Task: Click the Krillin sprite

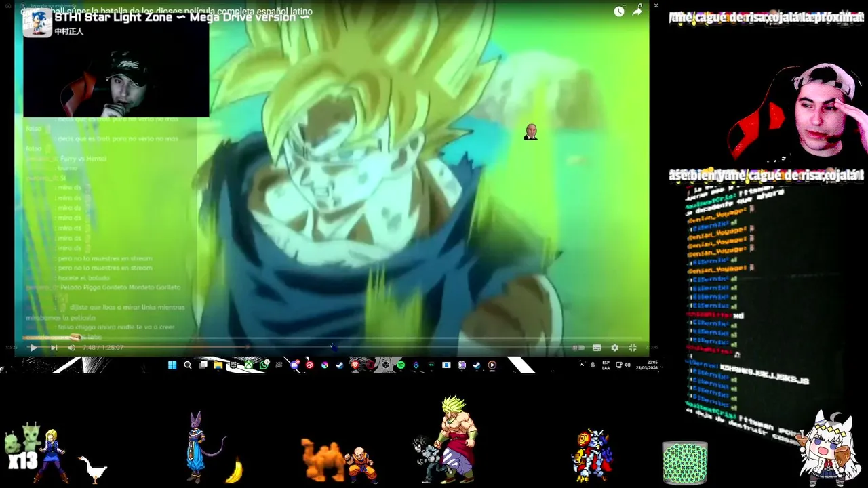Action: click(x=360, y=465)
